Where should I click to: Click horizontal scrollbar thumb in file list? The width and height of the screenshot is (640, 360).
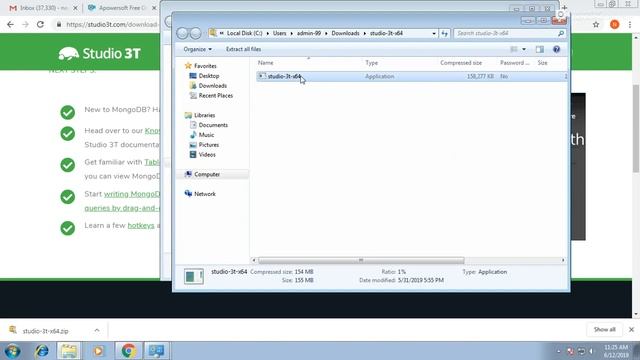click(361, 260)
